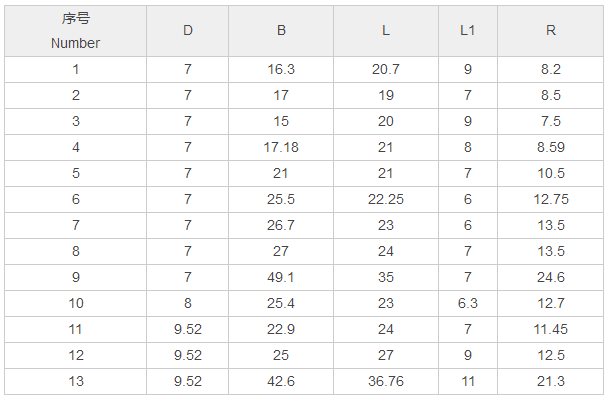The height and width of the screenshot is (401, 609).
Task: Select the 12.75 radius cell
Action: (551, 199)
